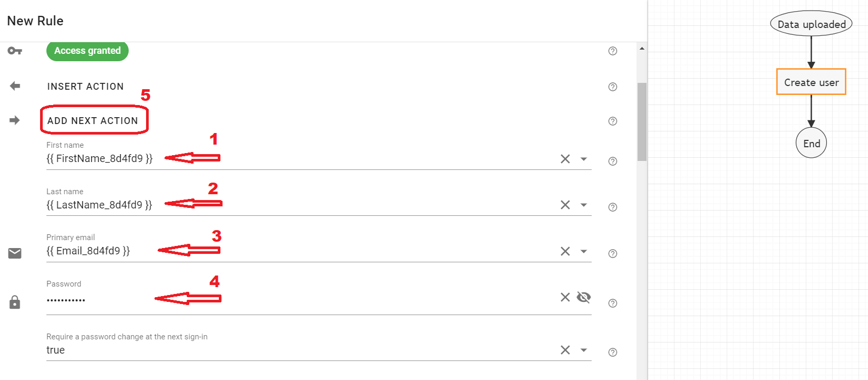Clear the First name field value
This screenshot has height=380, width=868.
click(x=565, y=158)
